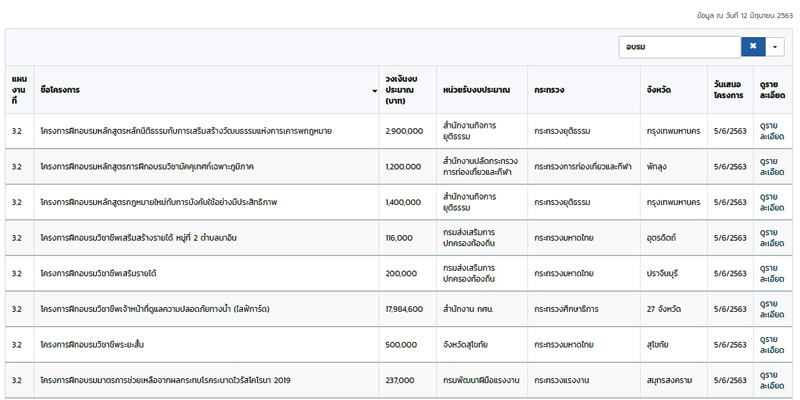
Task: Open ดูรายละเอียด for the สุโขทัย project
Action: pos(772,345)
